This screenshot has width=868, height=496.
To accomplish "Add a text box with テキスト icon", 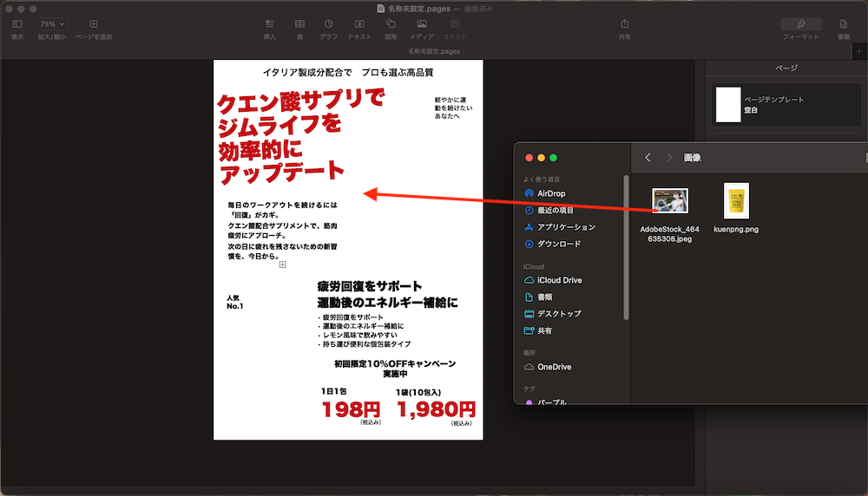I will point(359,23).
